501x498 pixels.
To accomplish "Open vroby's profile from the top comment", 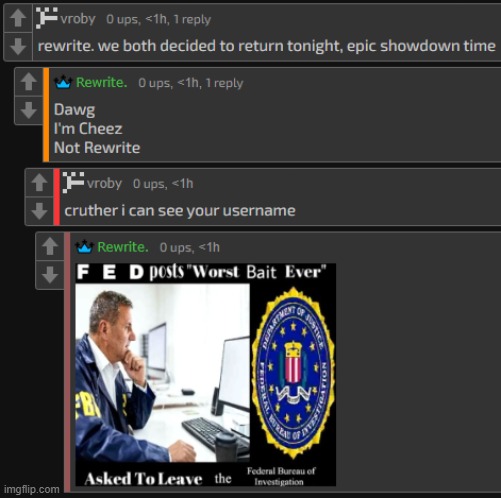I will (78, 19).
